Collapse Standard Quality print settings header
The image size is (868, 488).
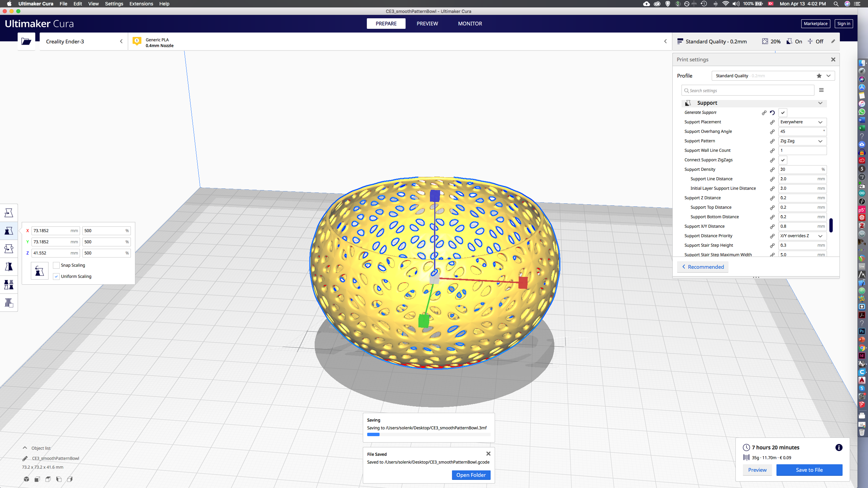[x=756, y=41]
